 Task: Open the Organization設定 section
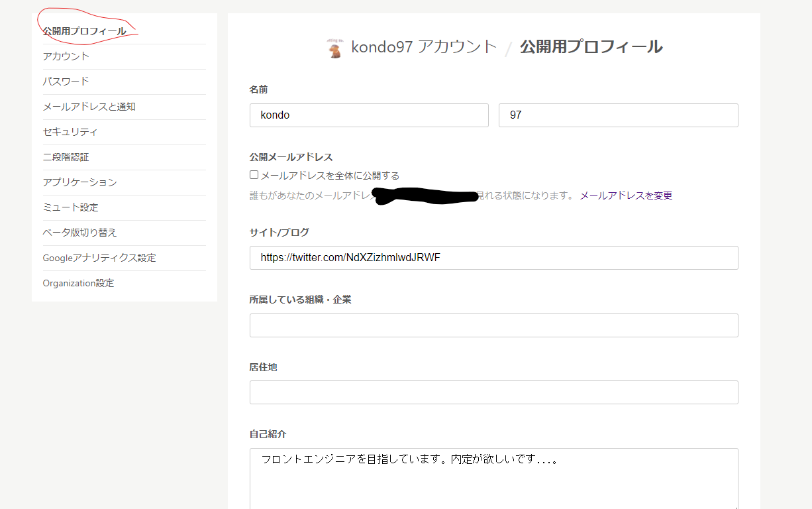point(78,283)
